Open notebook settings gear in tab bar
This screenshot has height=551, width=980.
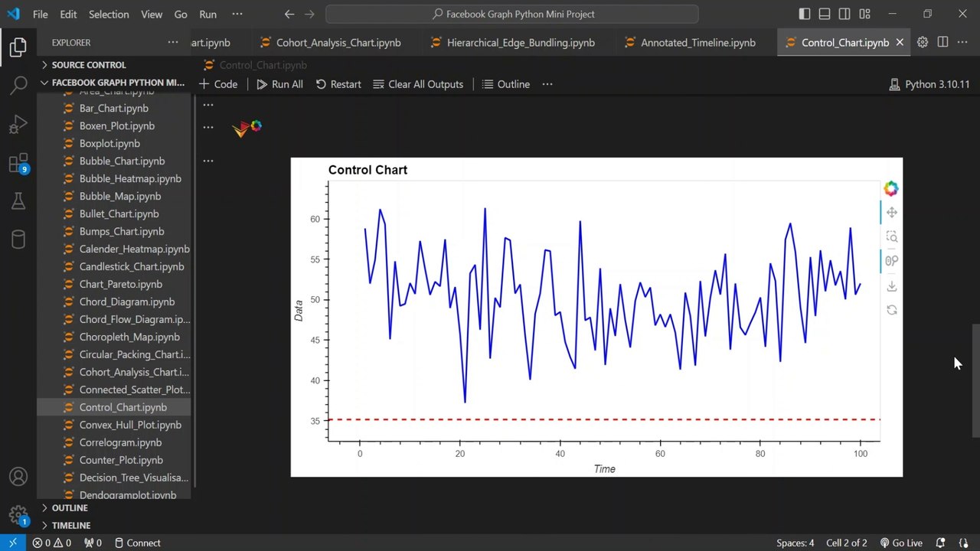coord(923,42)
